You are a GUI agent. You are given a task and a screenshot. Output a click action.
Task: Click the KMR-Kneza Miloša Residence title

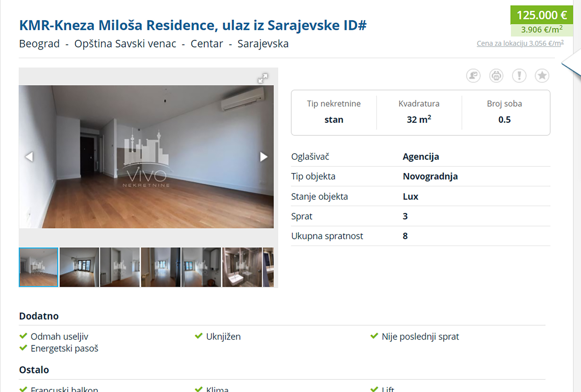coord(193,25)
